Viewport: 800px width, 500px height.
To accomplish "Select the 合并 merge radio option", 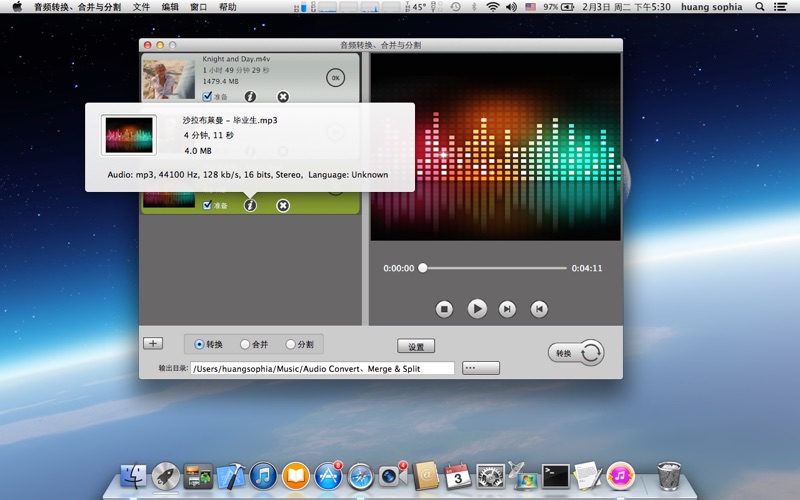I will click(x=245, y=344).
